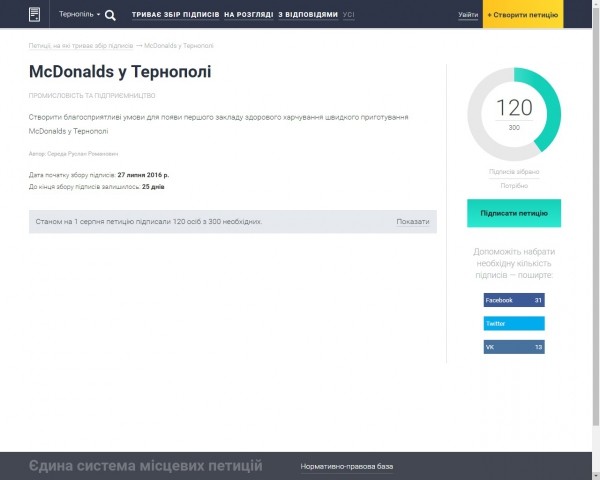Click the start date 27 липня 2016 р.
The width and height of the screenshot is (600, 480).
(143, 175)
